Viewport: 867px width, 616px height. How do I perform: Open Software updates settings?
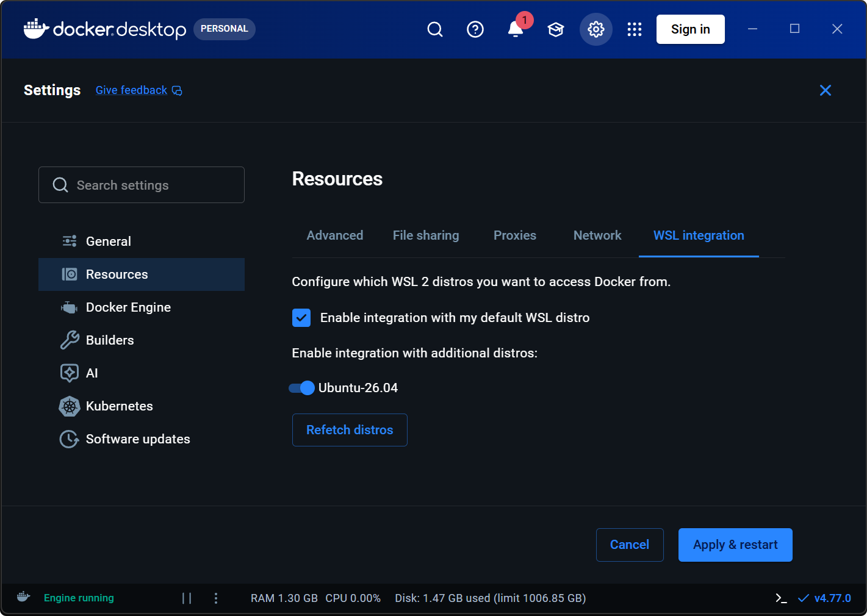click(142, 439)
